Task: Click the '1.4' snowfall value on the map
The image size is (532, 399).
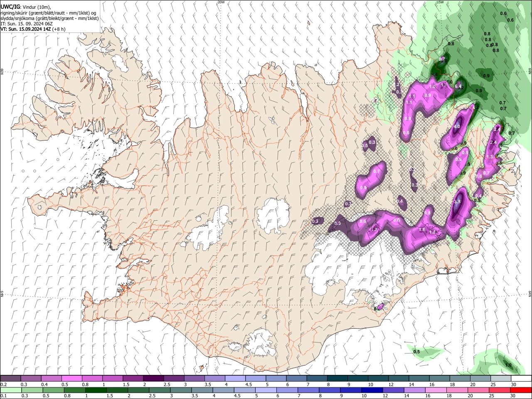Action: point(472,107)
